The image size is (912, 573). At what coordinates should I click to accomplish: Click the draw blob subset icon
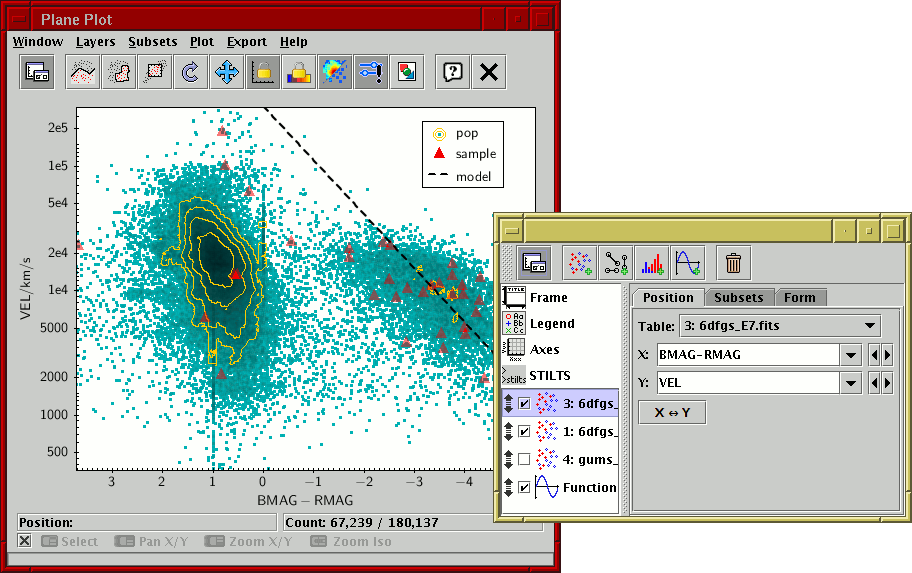[x=118, y=72]
